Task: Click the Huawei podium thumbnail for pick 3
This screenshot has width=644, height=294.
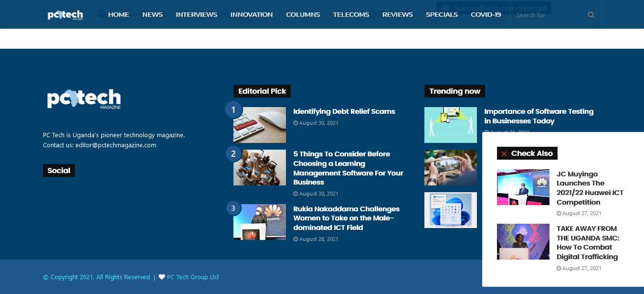Action: point(260,222)
